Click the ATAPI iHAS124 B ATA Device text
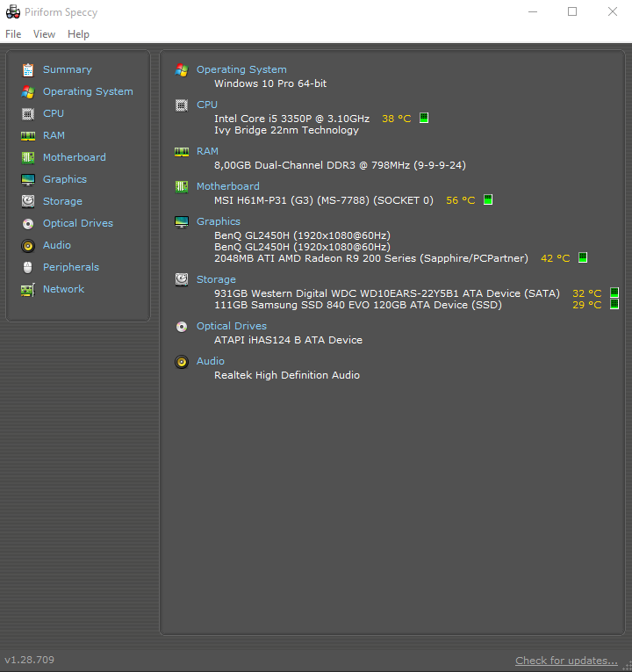This screenshot has height=672, width=632. 288,340
